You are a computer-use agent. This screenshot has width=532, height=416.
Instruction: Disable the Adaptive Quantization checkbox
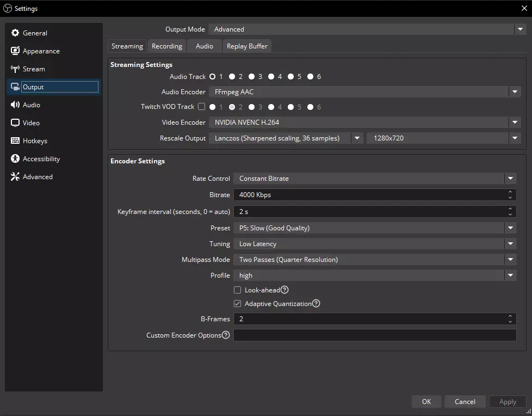(237, 304)
